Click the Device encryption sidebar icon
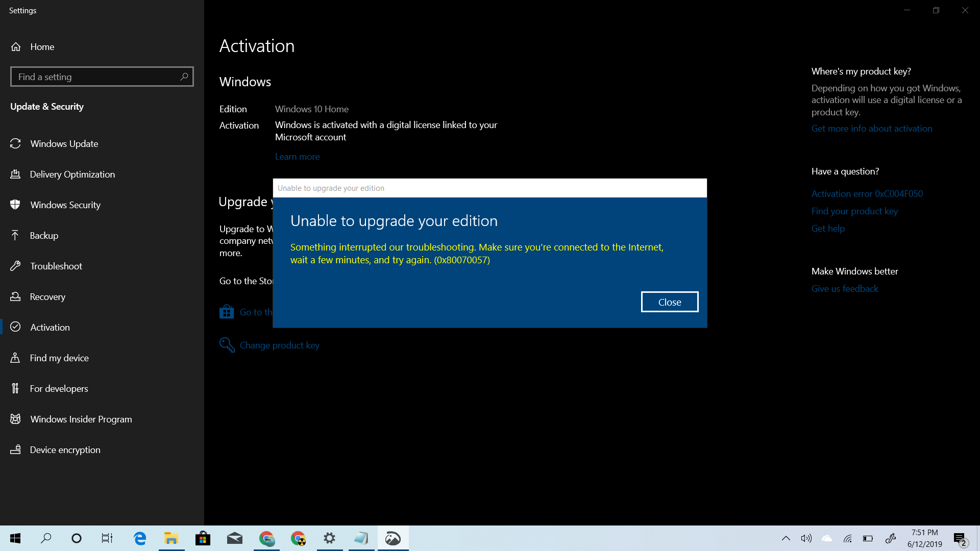This screenshot has height=551, width=980. [17, 449]
